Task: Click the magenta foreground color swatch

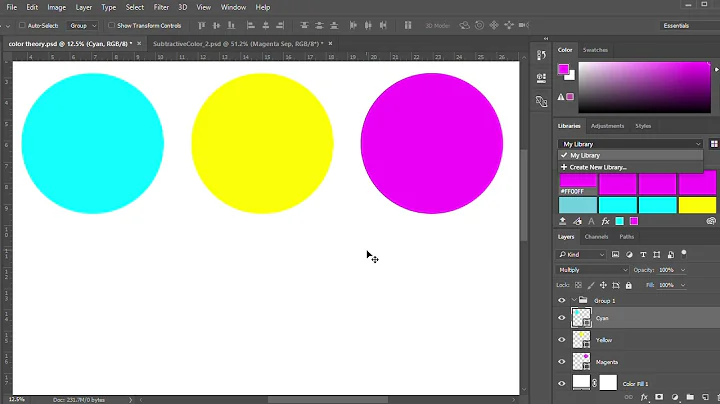Action: tap(563, 69)
